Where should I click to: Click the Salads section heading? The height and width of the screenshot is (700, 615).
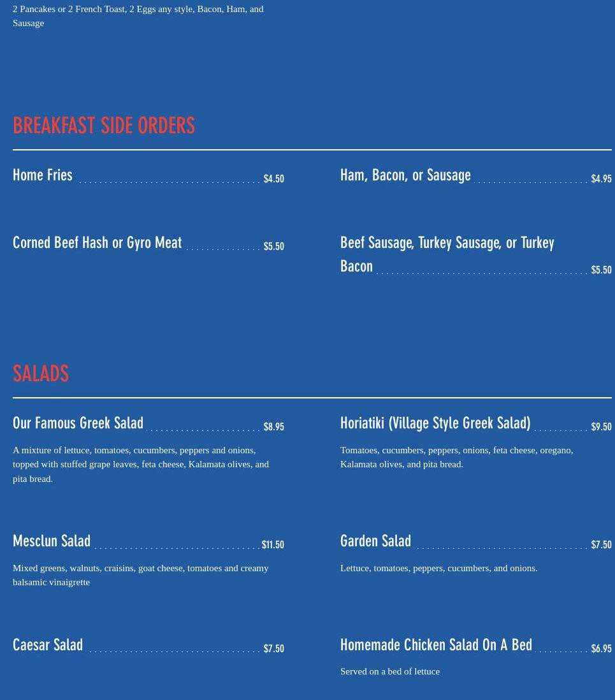pos(41,374)
